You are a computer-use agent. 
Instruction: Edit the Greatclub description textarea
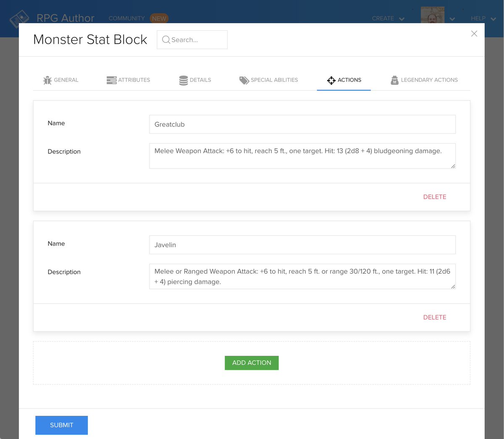(x=302, y=156)
